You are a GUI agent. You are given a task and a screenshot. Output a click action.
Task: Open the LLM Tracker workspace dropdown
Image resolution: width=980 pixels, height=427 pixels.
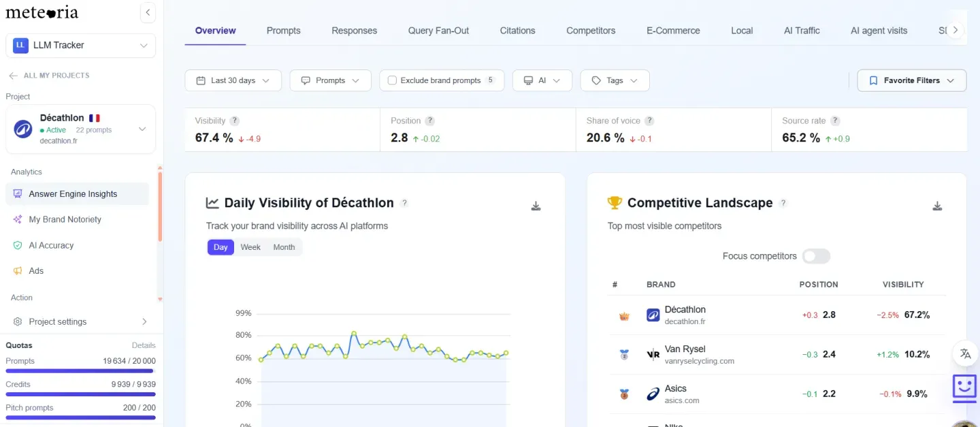80,45
